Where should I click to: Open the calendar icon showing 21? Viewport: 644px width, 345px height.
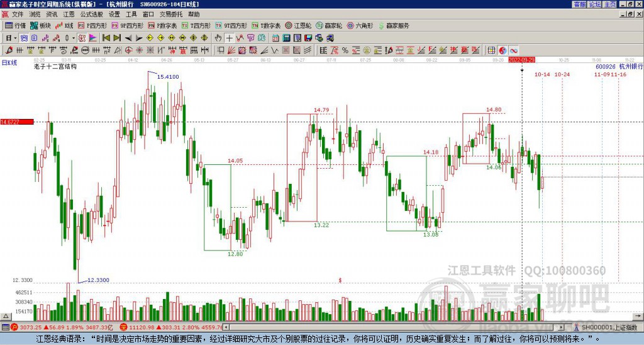(x=275, y=38)
